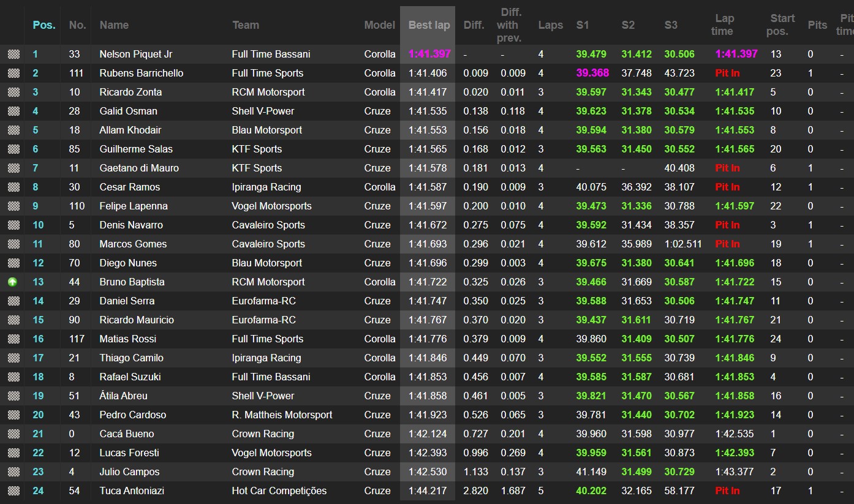Click the Lap time column header

pyautogui.click(x=724, y=25)
